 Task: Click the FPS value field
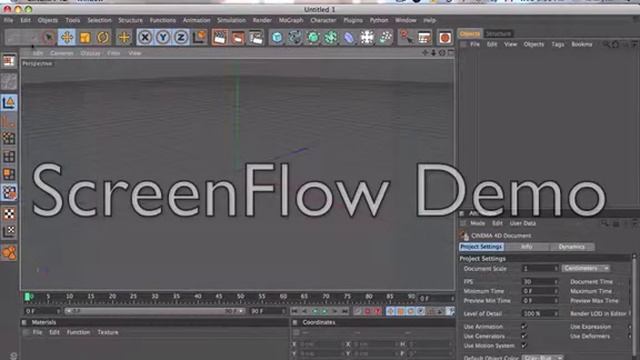click(540, 282)
